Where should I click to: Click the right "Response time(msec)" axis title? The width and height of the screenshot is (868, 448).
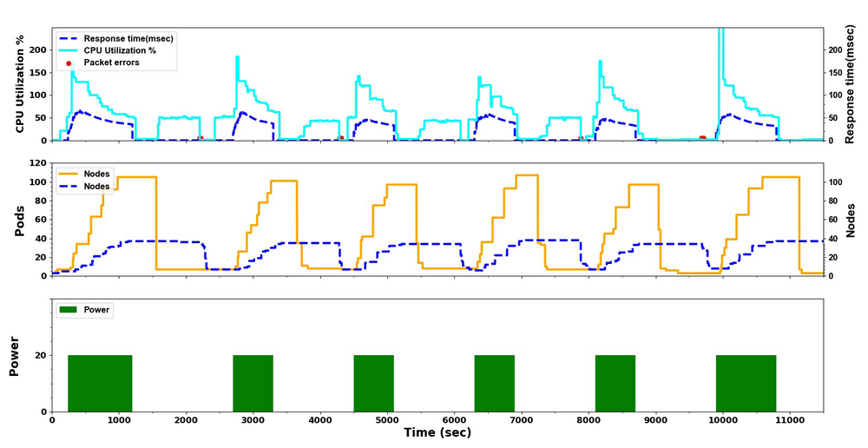849,83
